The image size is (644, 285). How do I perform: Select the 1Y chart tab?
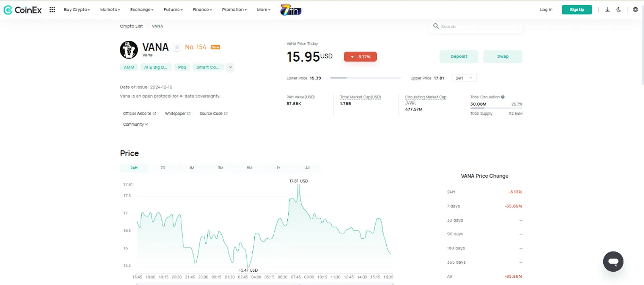coord(279,168)
